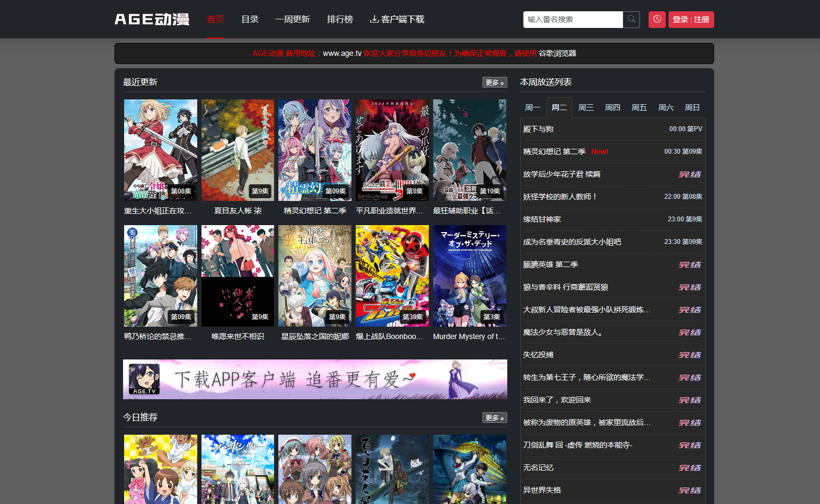Switch to the 周二 schedule tab
Viewport: 820px width, 504px height.
point(559,107)
